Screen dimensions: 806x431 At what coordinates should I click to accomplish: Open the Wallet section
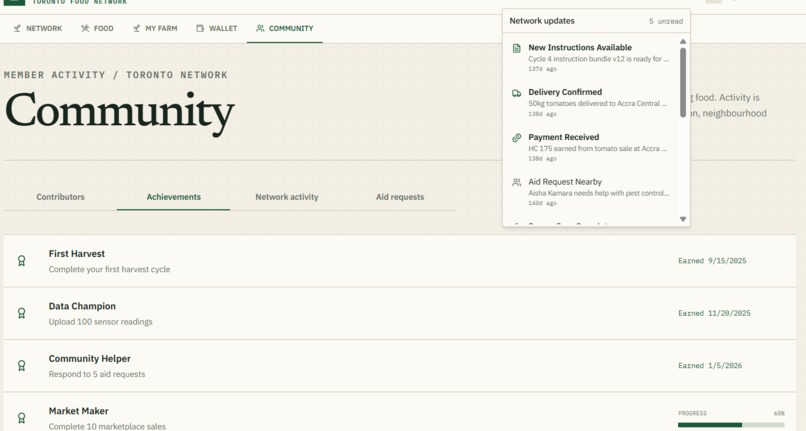216,28
